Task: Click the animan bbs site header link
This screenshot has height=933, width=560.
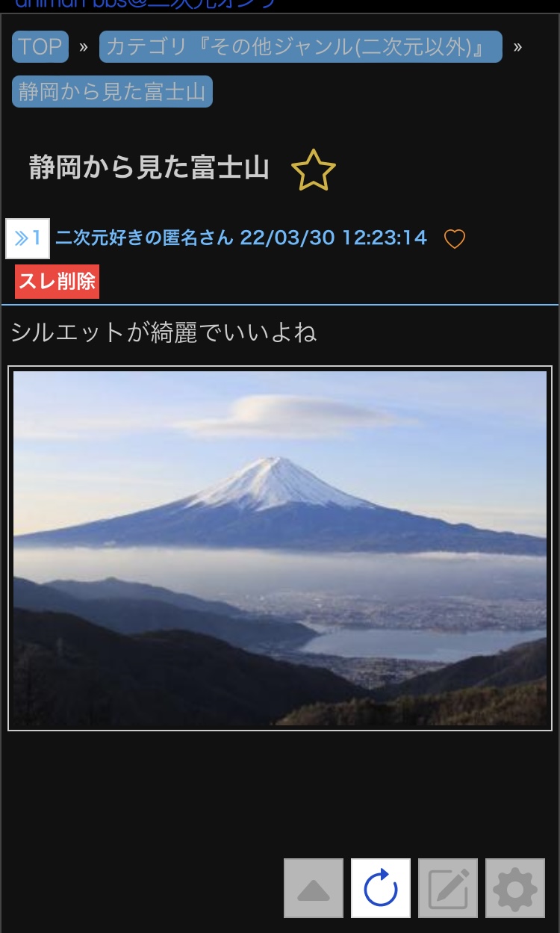Action: click(146, 4)
